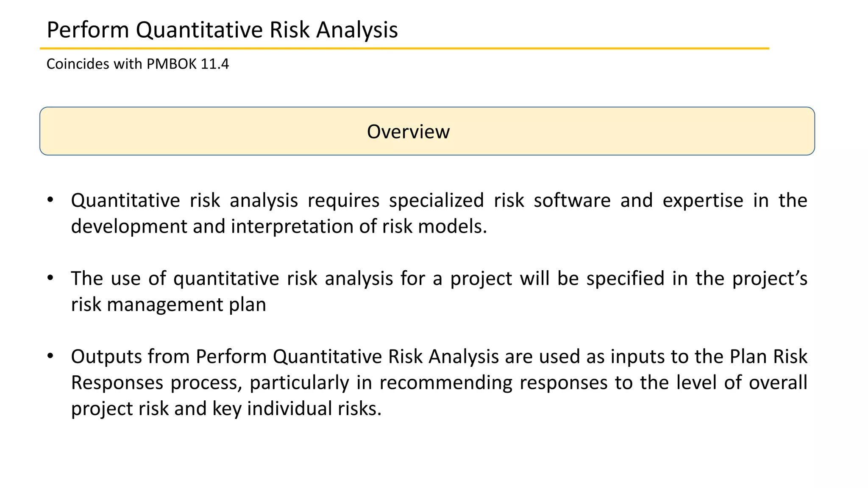Click the bullet marker before "The use of"

click(x=50, y=278)
